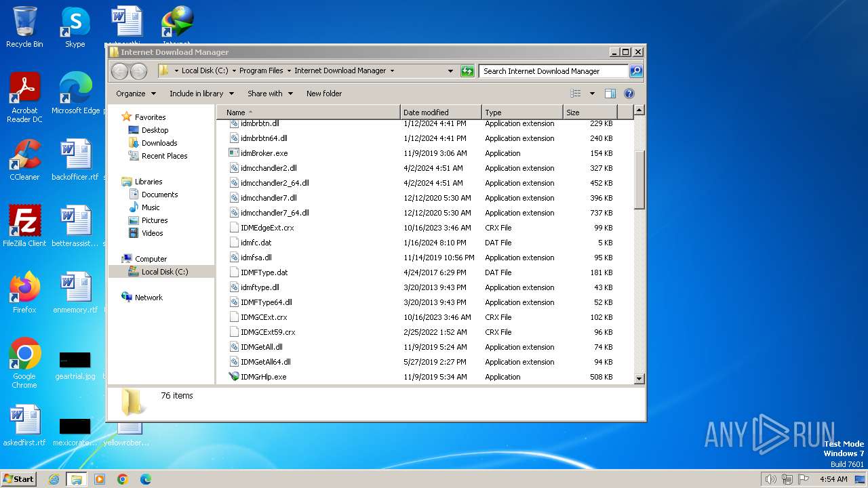
Task: Open the Include in library dropdown
Action: [x=201, y=94]
